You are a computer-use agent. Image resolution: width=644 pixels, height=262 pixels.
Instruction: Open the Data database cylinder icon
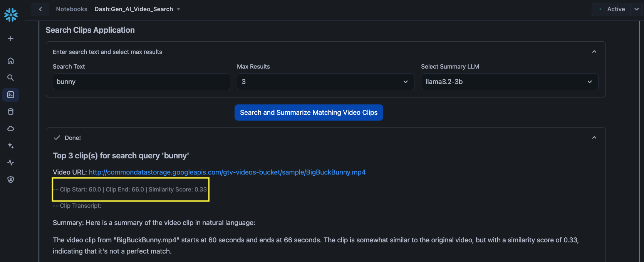tap(11, 112)
